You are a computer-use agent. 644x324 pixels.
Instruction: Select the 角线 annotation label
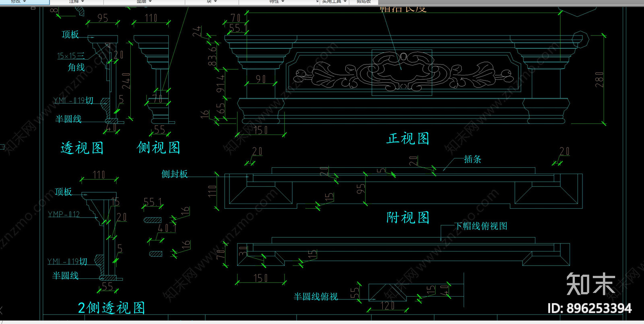pos(76,67)
